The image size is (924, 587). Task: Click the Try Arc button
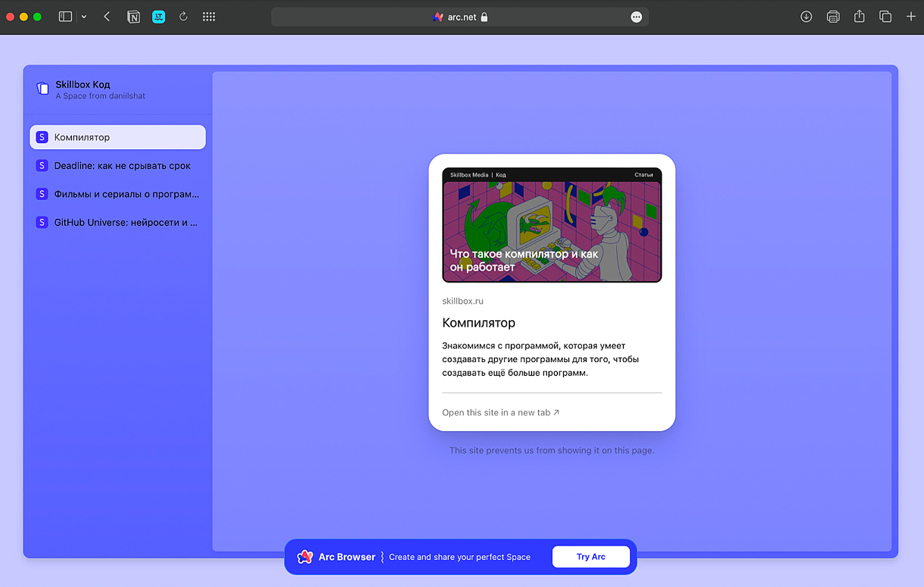pyautogui.click(x=591, y=557)
